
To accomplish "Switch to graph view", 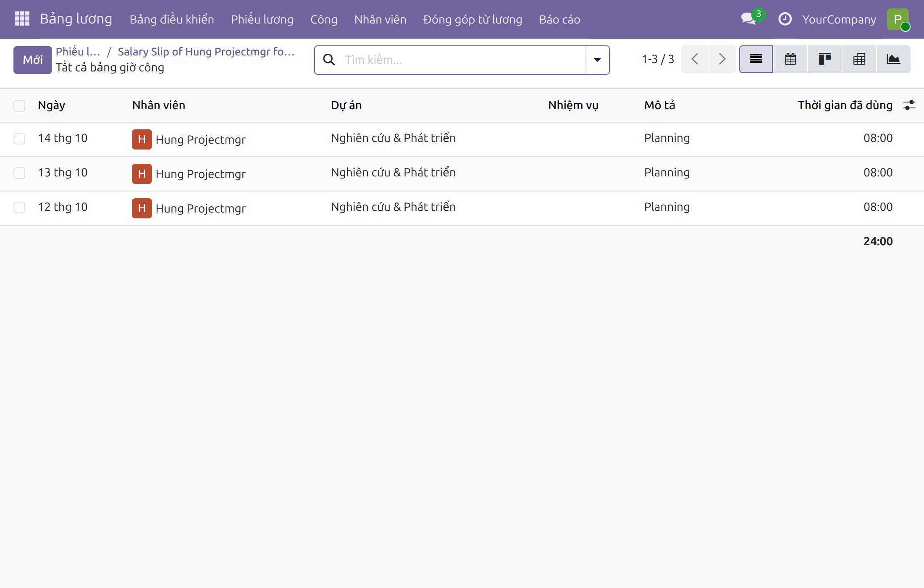I will [x=893, y=59].
